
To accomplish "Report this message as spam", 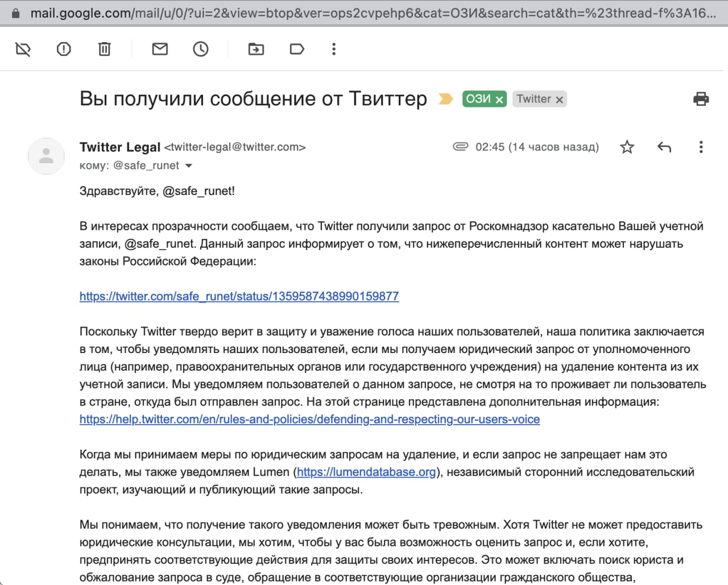I will (x=64, y=49).
